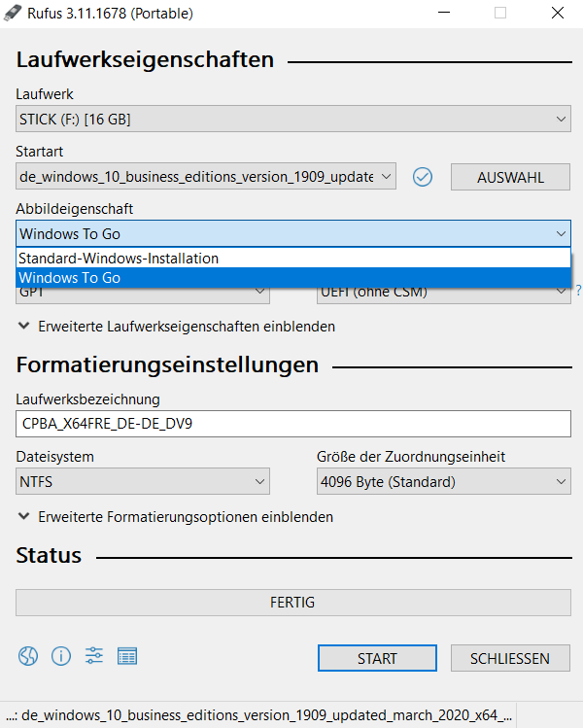Click the AUSWAHL button

pos(510,177)
